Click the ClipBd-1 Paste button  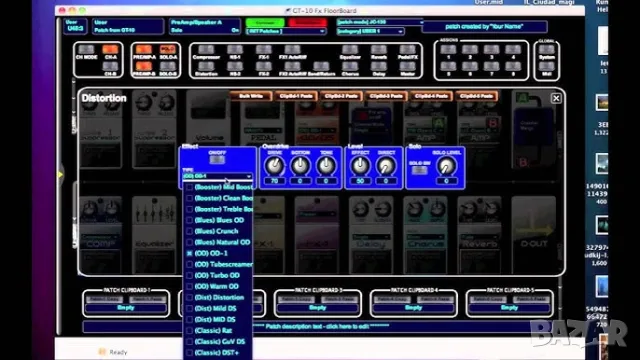click(296, 96)
